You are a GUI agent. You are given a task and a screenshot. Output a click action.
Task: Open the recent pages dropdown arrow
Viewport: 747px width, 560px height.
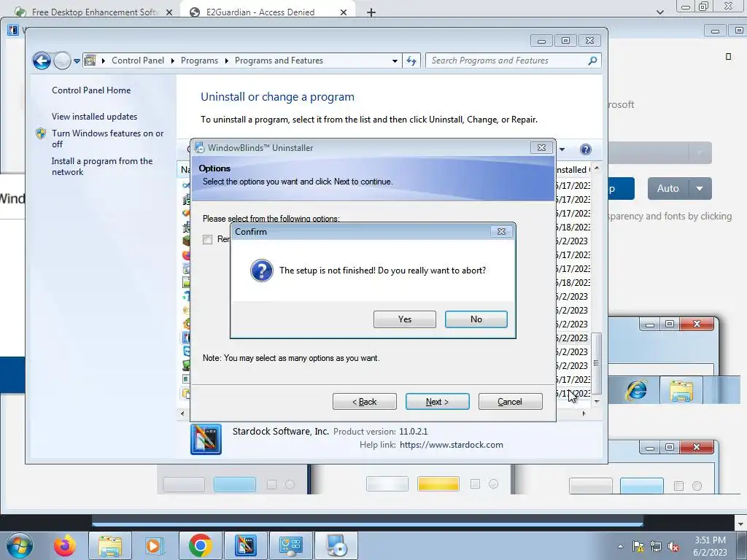(77, 61)
